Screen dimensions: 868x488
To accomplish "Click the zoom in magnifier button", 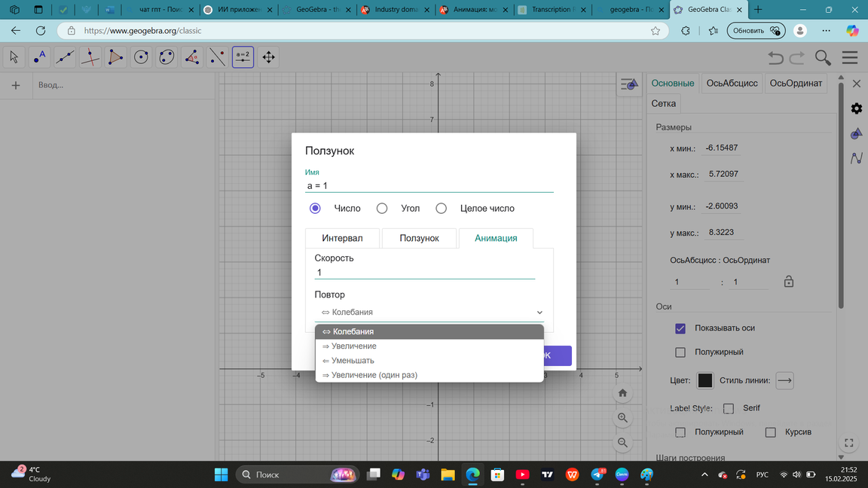I will point(622,418).
